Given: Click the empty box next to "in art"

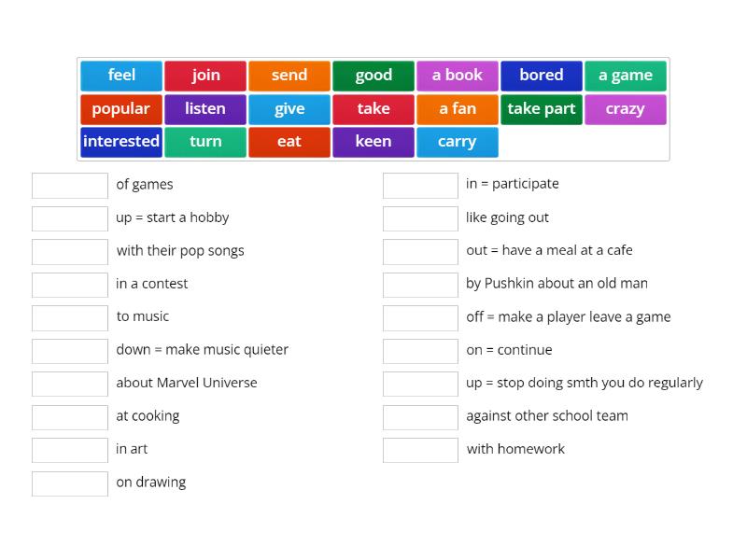Looking at the screenshot, I should click(x=70, y=450).
